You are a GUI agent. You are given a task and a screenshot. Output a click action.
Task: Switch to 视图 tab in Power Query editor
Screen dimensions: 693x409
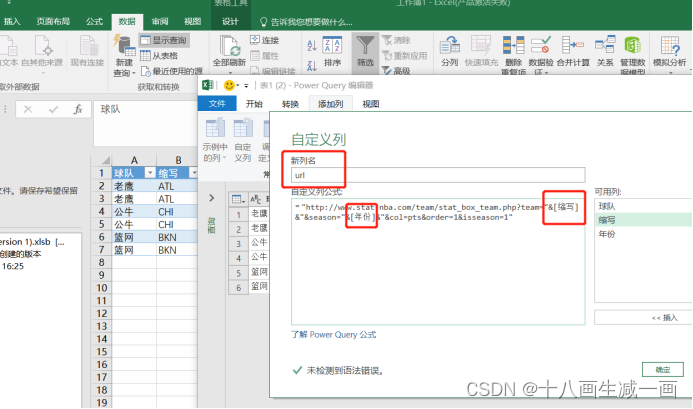pyautogui.click(x=371, y=103)
